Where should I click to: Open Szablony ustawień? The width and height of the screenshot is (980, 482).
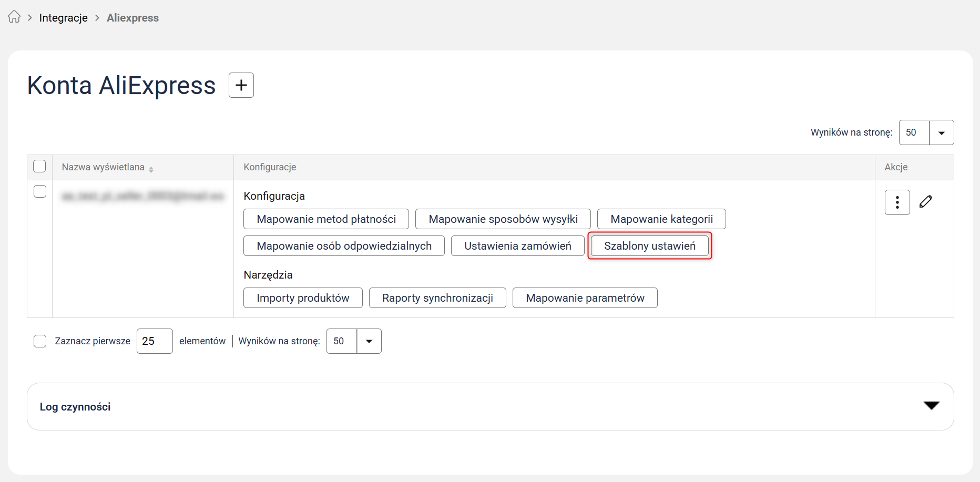point(649,246)
